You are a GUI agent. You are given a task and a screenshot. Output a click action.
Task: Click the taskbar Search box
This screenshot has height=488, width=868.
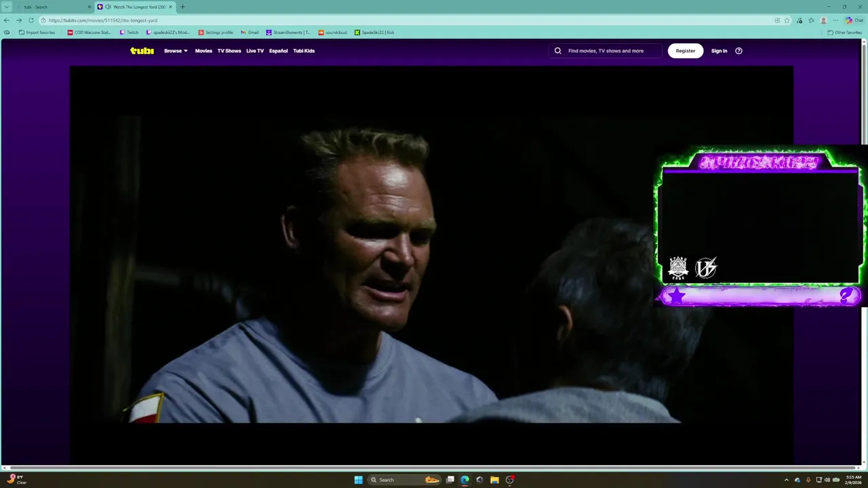(x=405, y=480)
